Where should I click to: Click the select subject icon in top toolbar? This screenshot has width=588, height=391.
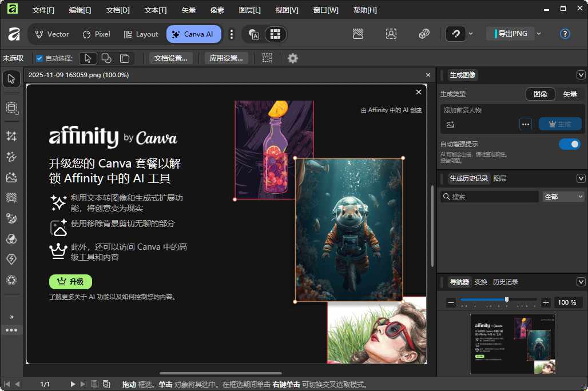(391, 34)
